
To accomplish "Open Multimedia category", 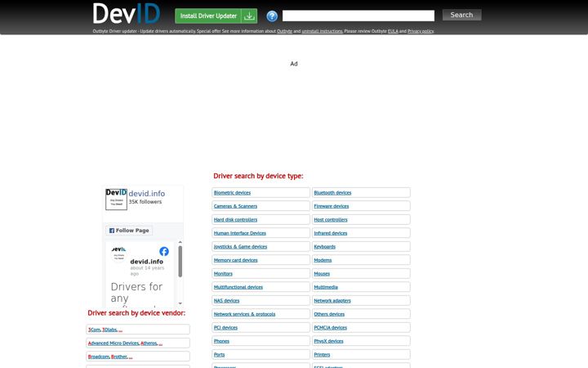I will 326,287.
